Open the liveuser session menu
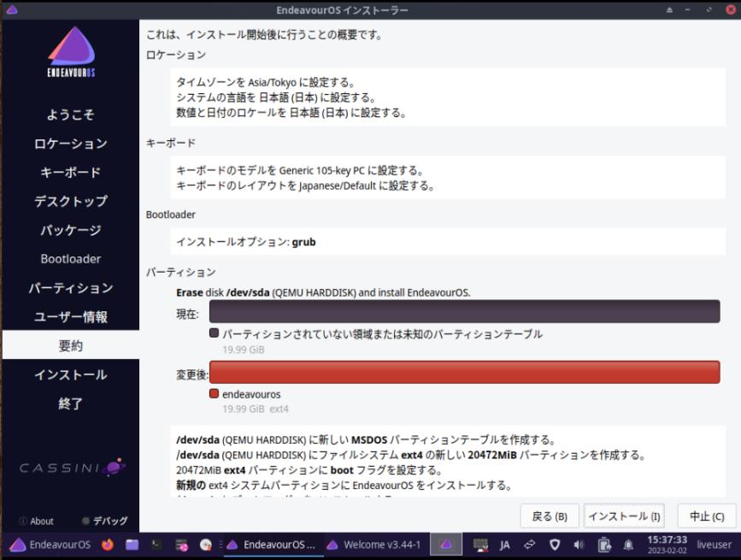741x560 pixels. [x=714, y=545]
